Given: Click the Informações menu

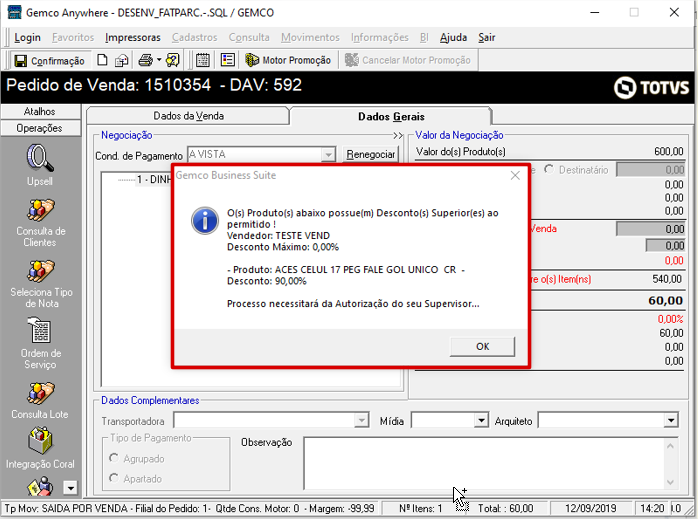Looking at the screenshot, I should click(x=379, y=37).
